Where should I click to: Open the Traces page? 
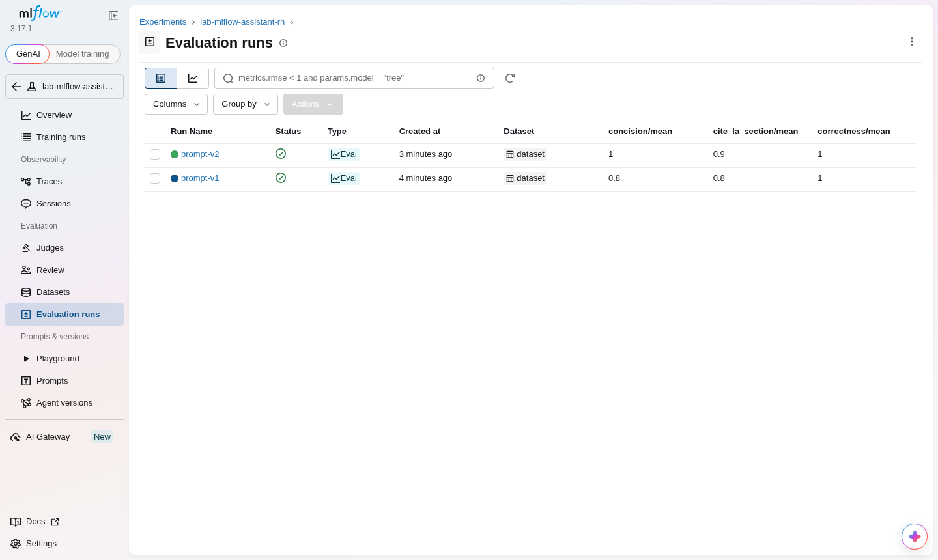tap(64, 182)
